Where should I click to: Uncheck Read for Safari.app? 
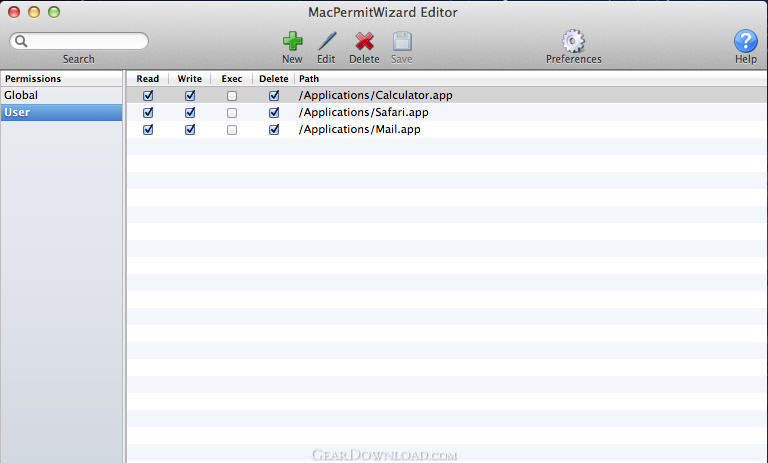coord(148,113)
